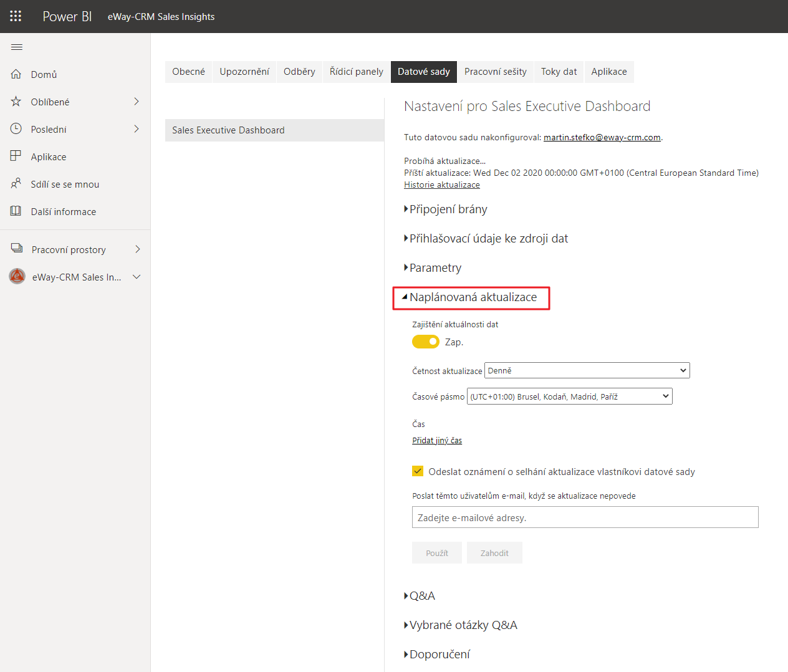
Task: Expand the Poslední chevron
Action: coord(137,129)
